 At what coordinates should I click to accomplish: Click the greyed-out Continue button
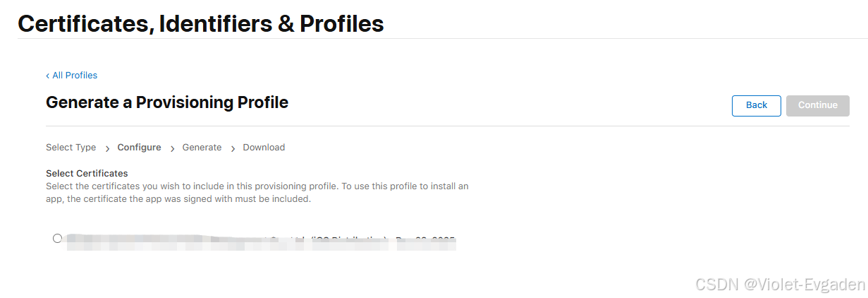[x=817, y=105]
